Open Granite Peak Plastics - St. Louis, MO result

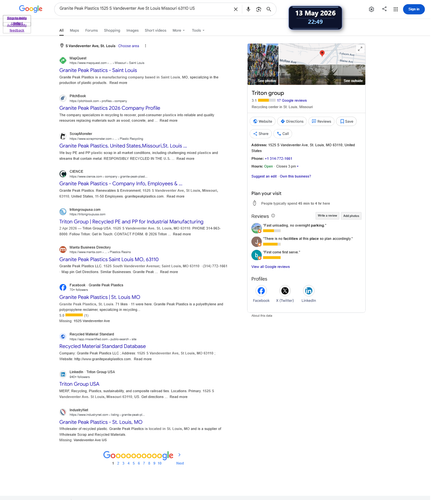click(x=101, y=422)
